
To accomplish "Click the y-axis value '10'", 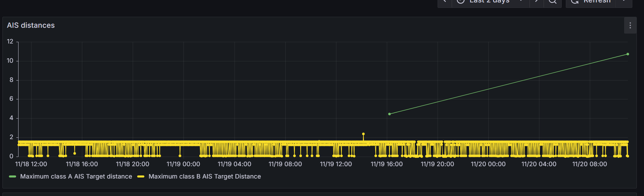I will pyautogui.click(x=10, y=61).
